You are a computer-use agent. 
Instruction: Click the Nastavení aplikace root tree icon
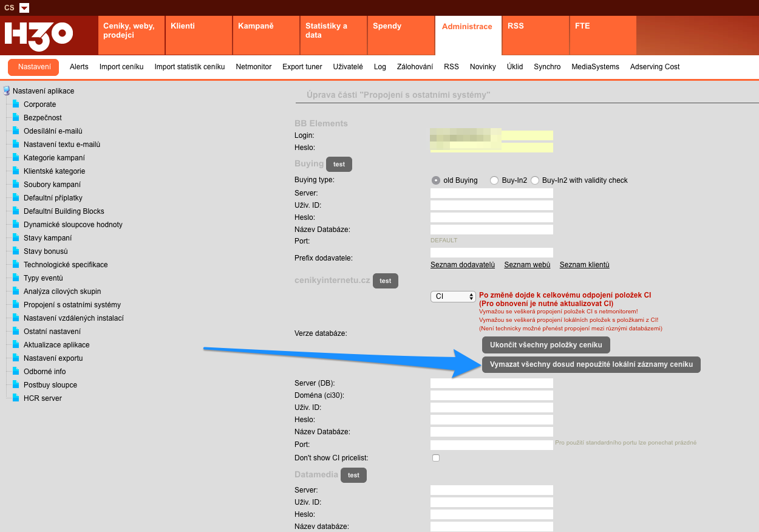pyautogui.click(x=7, y=91)
